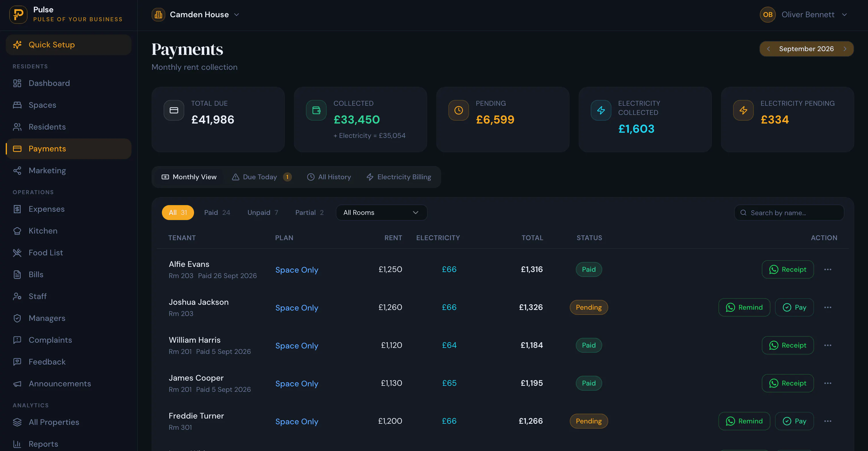
Task: Open the Food List page
Action: pyautogui.click(x=68, y=253)
